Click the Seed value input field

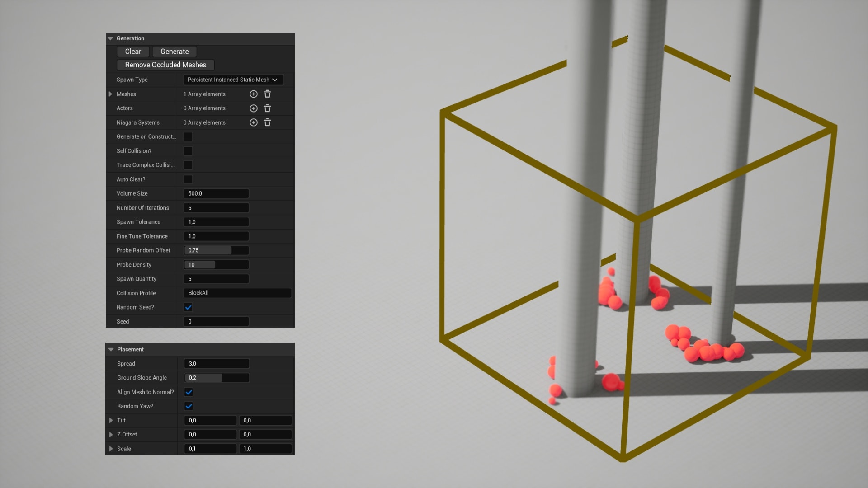coord(216,321)
